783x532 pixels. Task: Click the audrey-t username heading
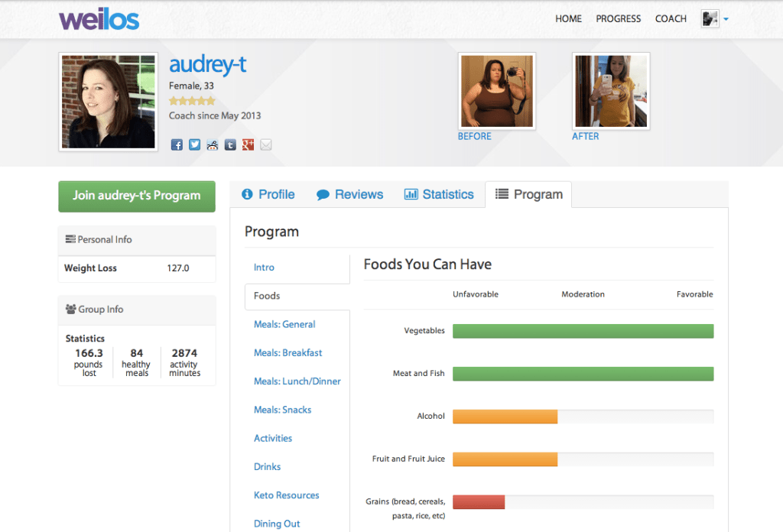208,65
